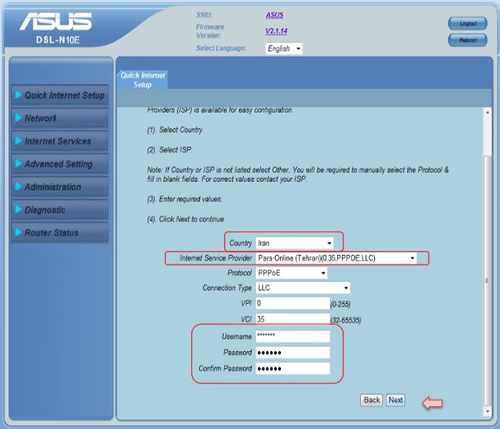Click the scrollbar down arrow
500x429 pixels.
pyautogui.click(x=487, y=412)
